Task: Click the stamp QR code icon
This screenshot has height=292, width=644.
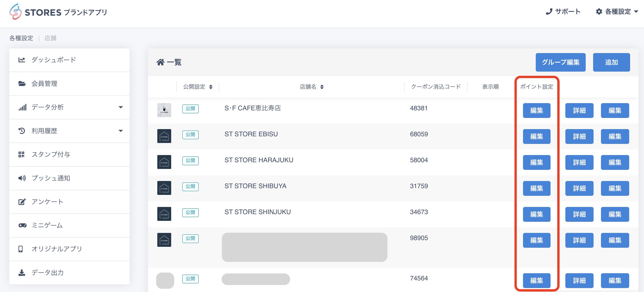Action: click(22, 155)
